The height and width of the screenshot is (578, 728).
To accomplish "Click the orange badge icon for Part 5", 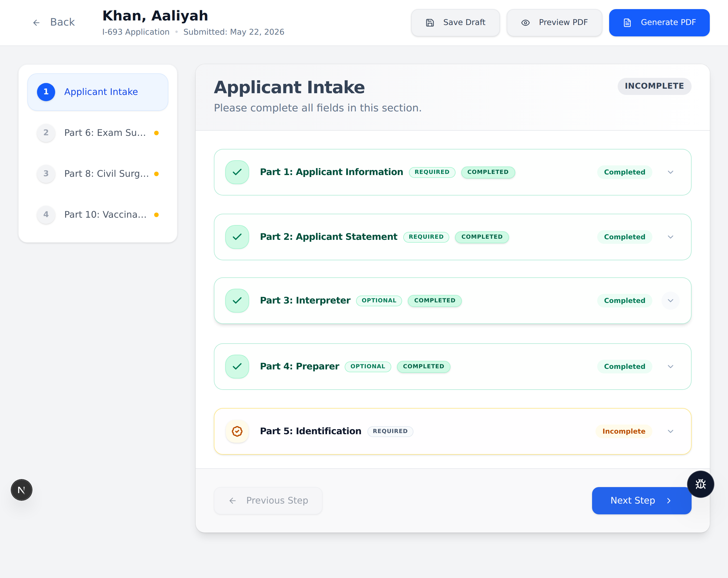I will tap(237, 431).
